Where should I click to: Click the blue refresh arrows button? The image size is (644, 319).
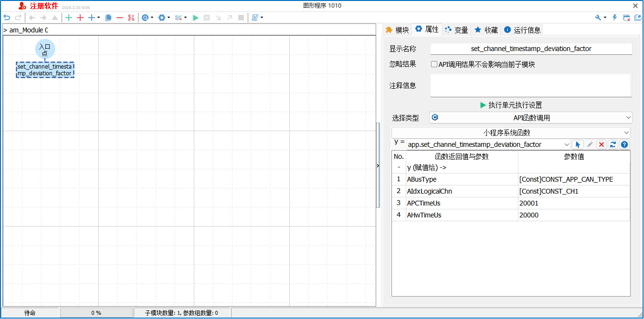(613, 144)
